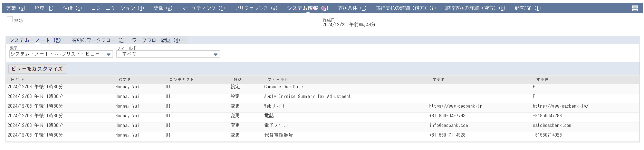The width and height of the screenshot is (644, 150).
Task: Click the 変更前 column header
Action: click(439, 80)
